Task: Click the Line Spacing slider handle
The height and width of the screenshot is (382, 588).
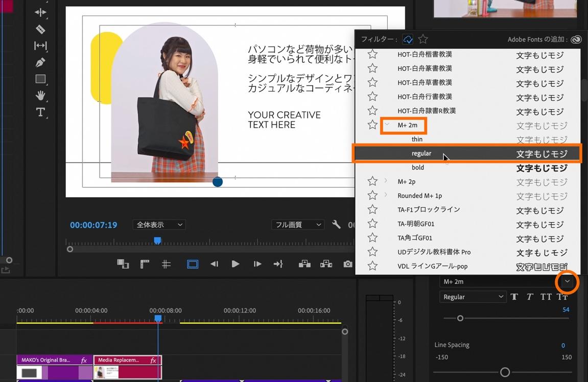Action: pos(505,372)
